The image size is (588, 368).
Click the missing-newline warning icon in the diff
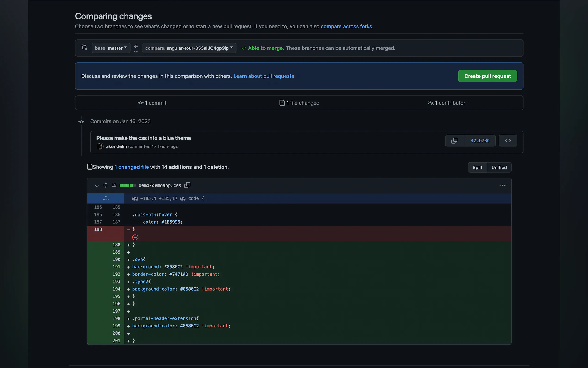tap(135, 237)
